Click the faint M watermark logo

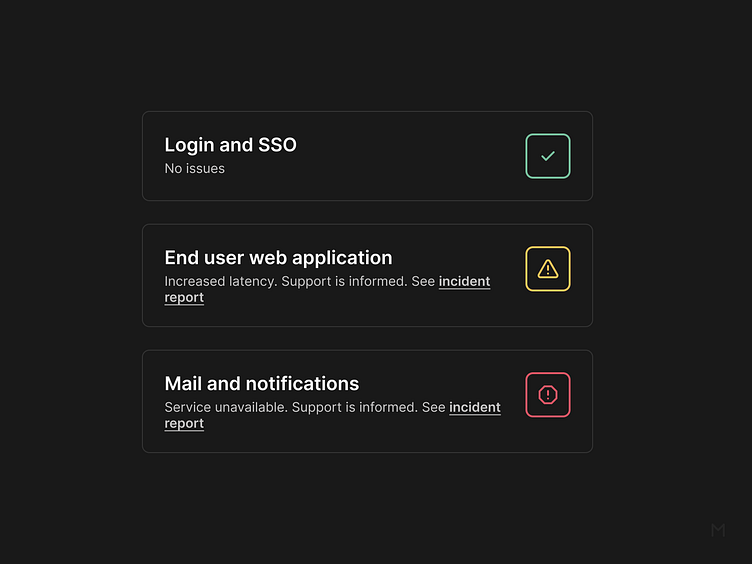[x=718, y=530]
